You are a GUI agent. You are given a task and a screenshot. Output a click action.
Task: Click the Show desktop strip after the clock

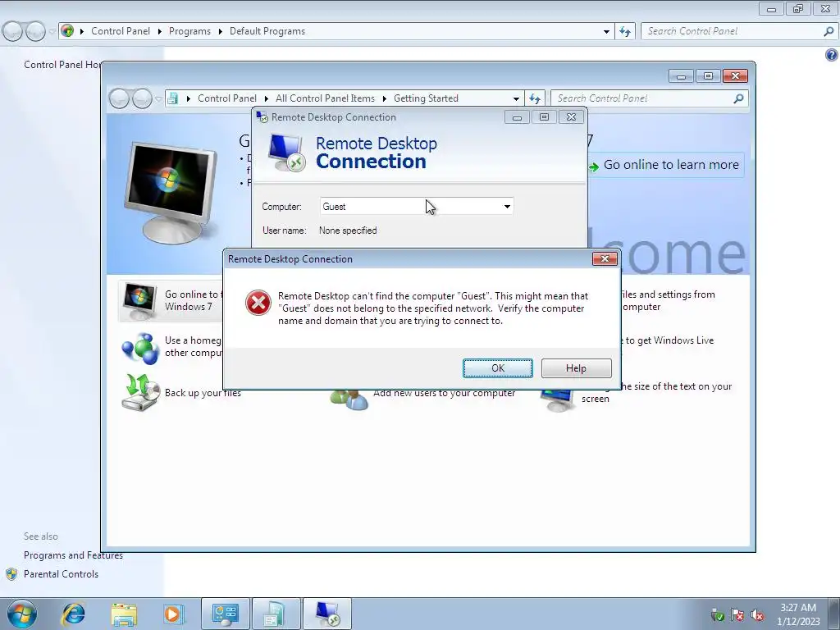(x=834, y=614)
